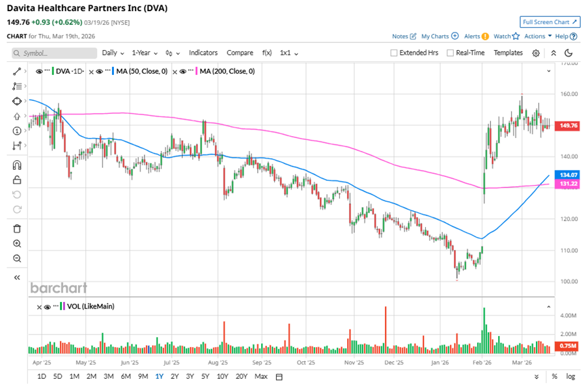This screenshot has height=388, width=588.
Task: Switch to dark mode moon icon
Action: point(568,53)
